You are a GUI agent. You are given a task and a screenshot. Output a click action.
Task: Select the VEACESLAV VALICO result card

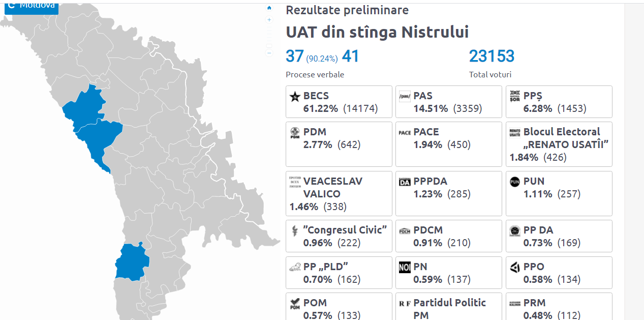click(x=339, y=193)
